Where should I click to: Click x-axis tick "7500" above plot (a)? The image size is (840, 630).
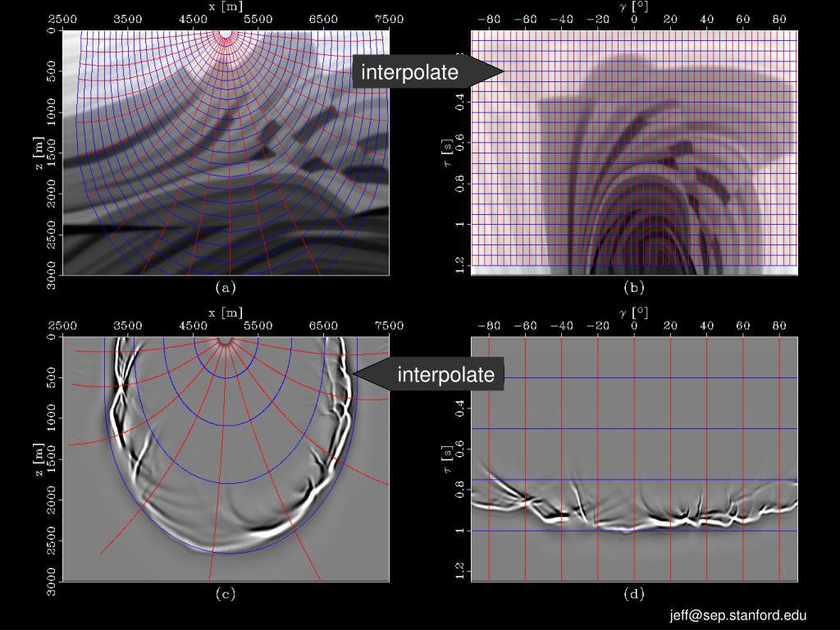(x=389, y=20)
